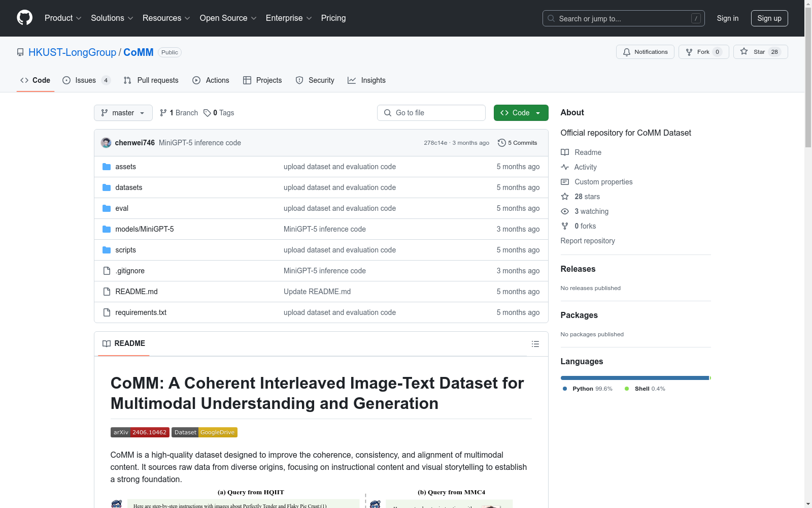Click the Sign in link

point(727,18)
